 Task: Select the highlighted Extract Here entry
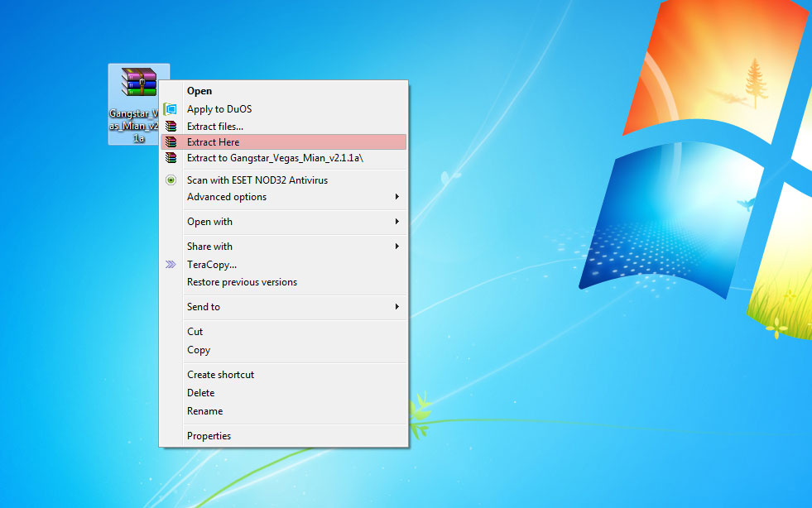283,141
